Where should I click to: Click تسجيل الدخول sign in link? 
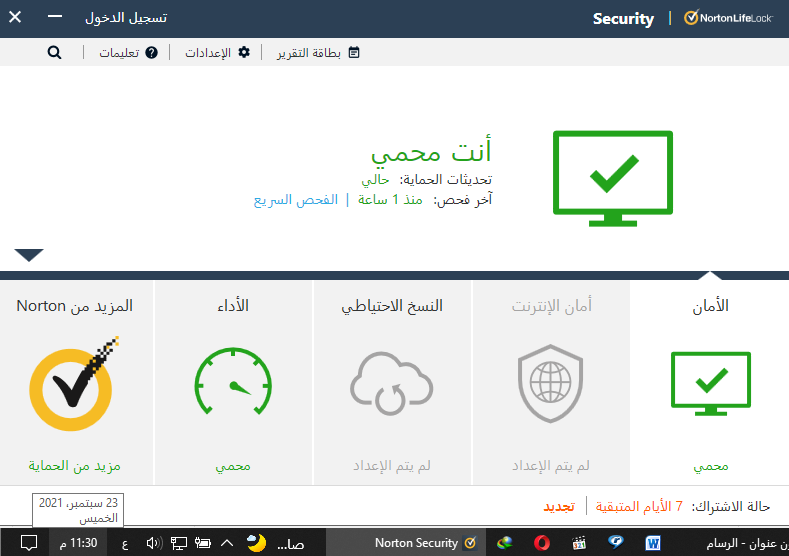(x=126, y=18)
